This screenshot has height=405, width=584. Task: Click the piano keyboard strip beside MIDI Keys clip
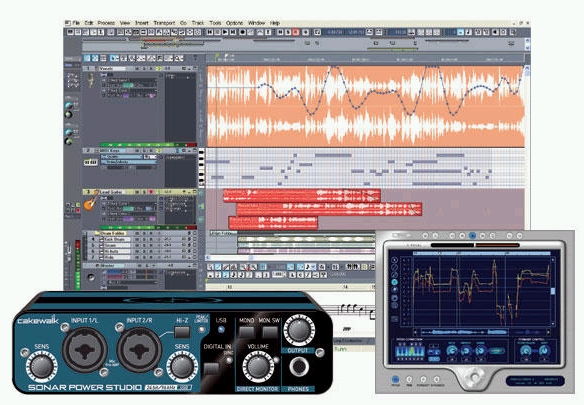(x=201, y=168)
